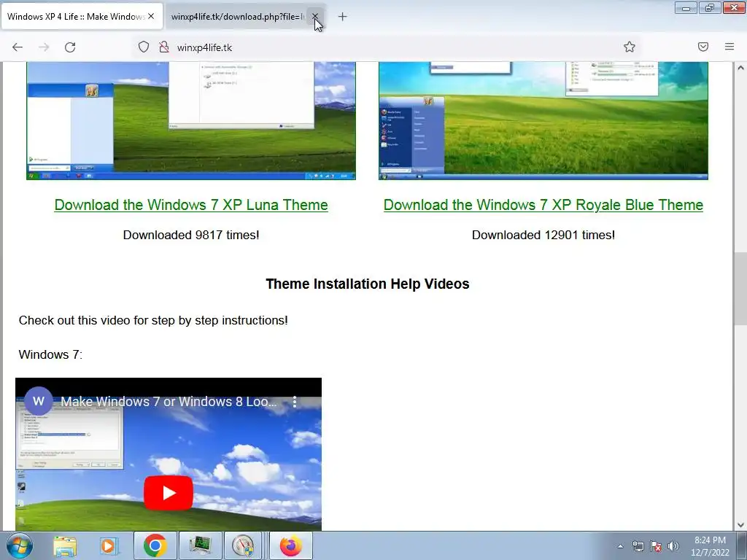This screenshot has width=747, height=560.
Task: Click the grayed-out forward navigation arrow
Action: click(44, 47)
